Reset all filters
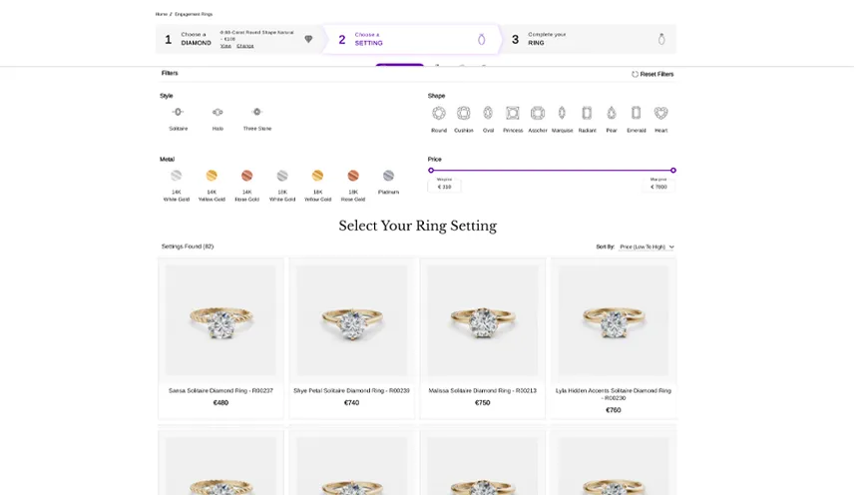Screen dimensions: 868x495 pyautogui.click(x=652, y=74)
